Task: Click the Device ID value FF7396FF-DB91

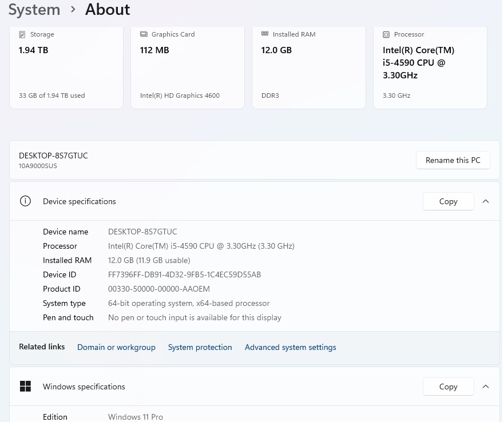Action: (x=185, y=274)
